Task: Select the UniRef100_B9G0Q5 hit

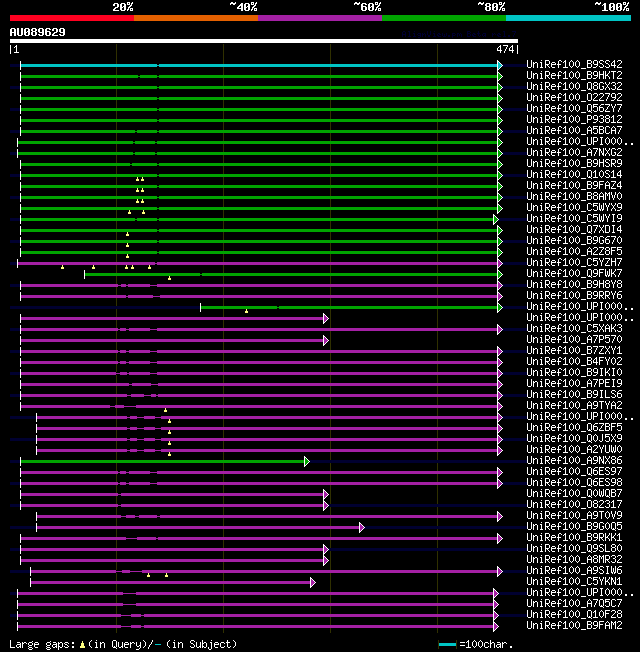Action: coord(574,527)
